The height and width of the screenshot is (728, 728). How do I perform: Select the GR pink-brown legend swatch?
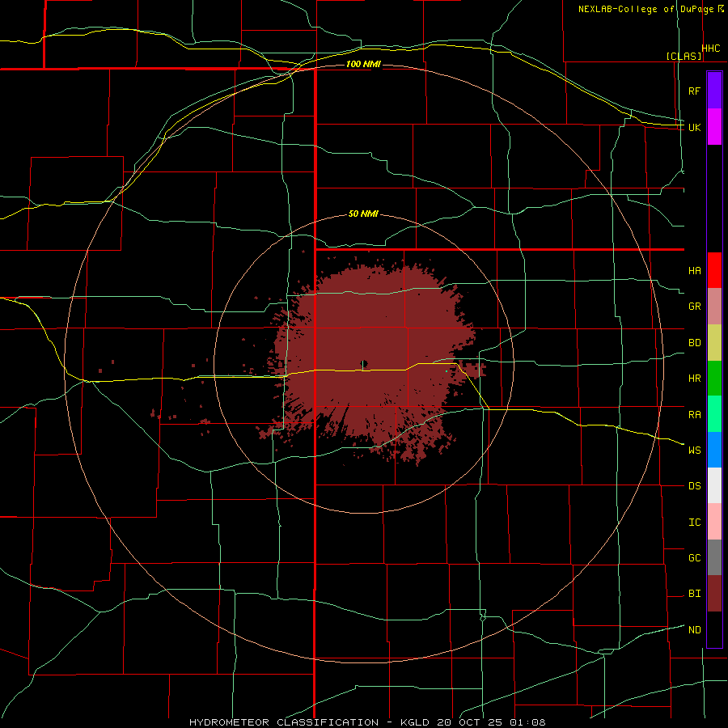coord(714,307)
